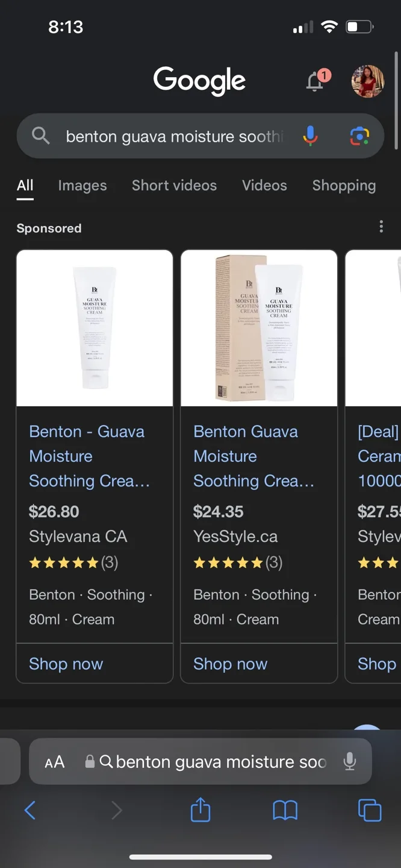Open notifications via the bell icon
This screenshot has width=401, height=868.
point(316,81)
